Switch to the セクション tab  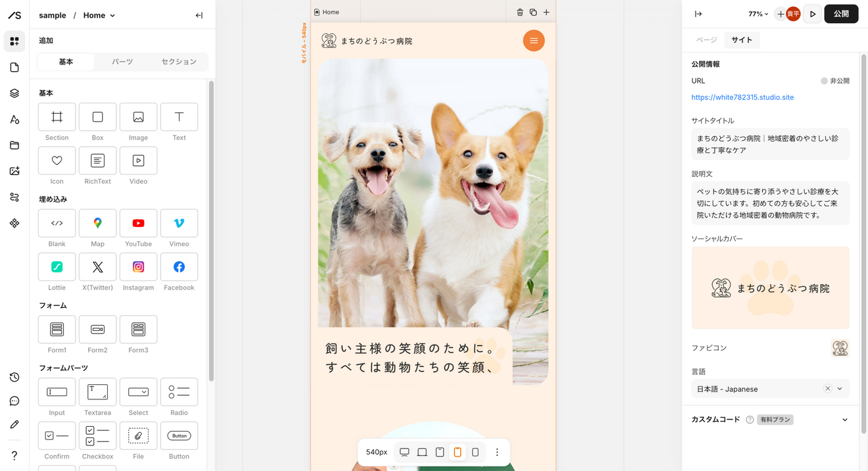179,62
